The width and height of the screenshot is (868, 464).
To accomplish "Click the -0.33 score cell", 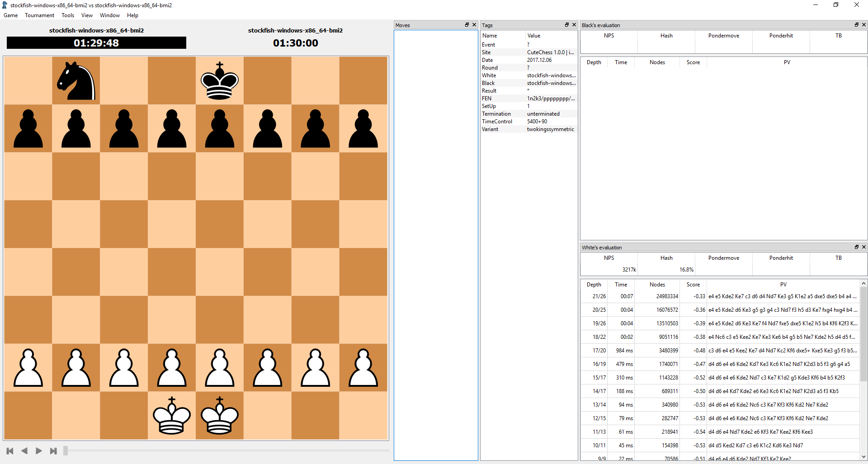I will pyautogui.click(x=693, y=296).
